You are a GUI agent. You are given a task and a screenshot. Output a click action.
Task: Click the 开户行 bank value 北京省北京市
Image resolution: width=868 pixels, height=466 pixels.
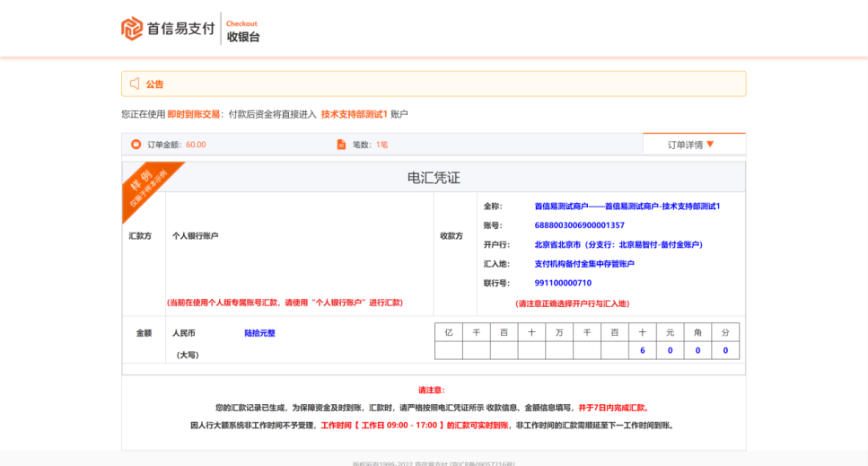(618, 244)
